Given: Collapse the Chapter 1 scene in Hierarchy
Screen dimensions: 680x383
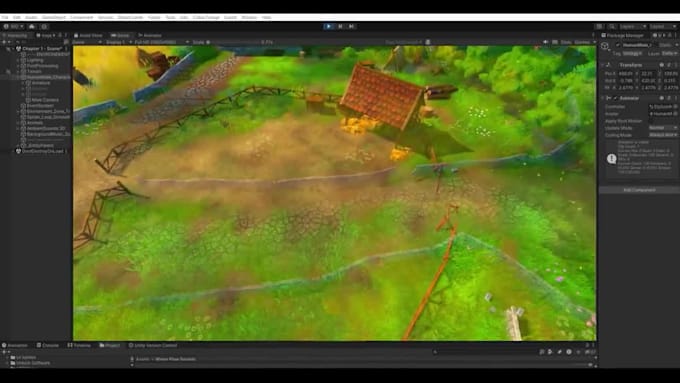Looking at the screenshot, I should (x=13, y=49).
